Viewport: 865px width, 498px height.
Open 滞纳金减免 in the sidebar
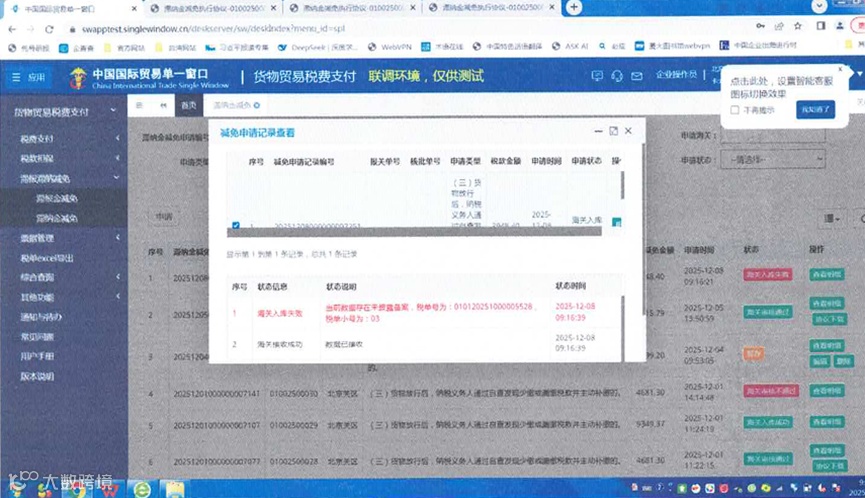(x=57, y=218)
